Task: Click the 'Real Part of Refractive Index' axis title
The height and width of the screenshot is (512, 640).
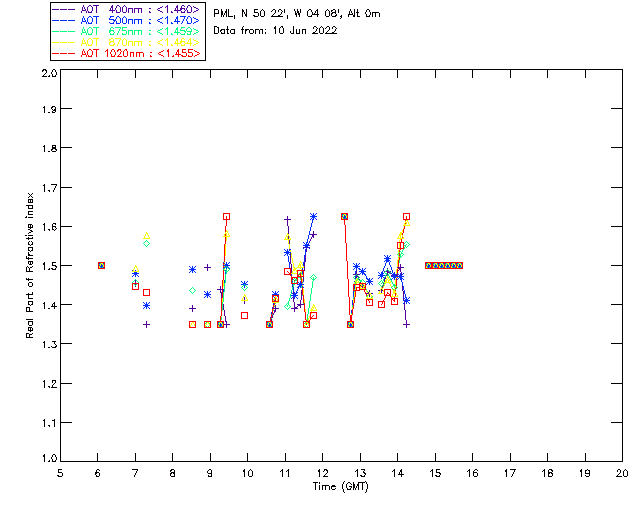Action: pyautogui.click(x=30, y=265)
